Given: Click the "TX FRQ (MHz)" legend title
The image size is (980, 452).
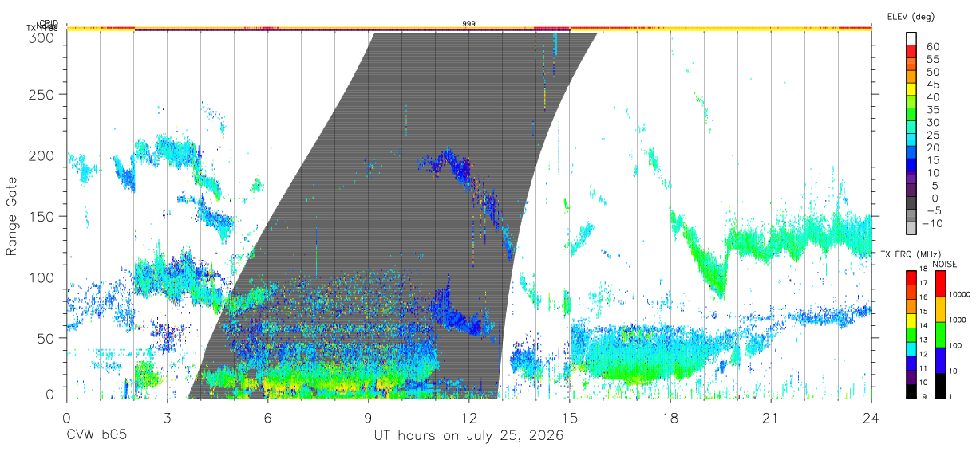Looking at the screenshot, I should coord(911,254).
